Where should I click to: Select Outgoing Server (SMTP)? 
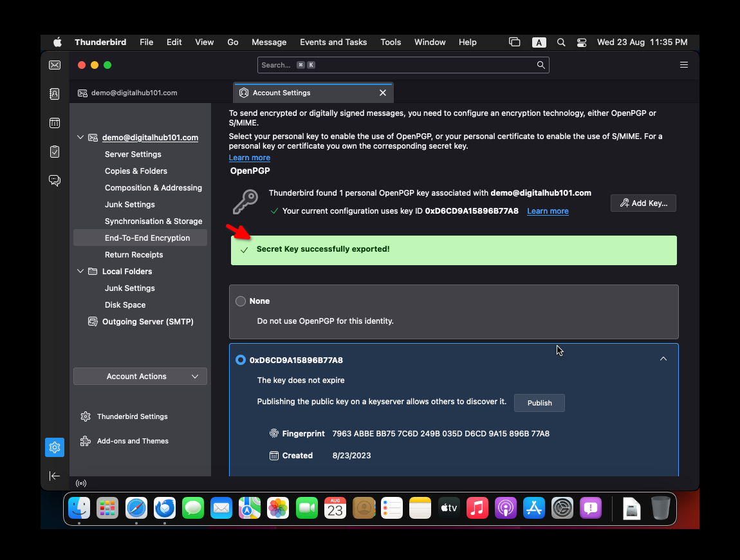point(148,322)
